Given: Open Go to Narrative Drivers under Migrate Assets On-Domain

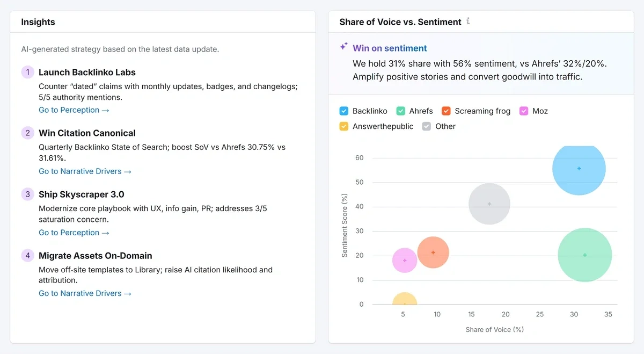Looking at the screenshot, I should pyautogui.click(x=80, y=293).
